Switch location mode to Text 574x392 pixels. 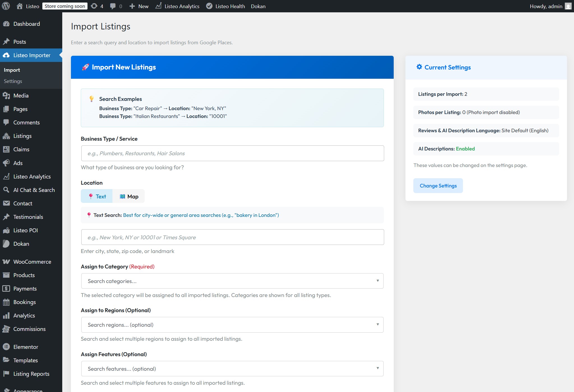point(97,196)
